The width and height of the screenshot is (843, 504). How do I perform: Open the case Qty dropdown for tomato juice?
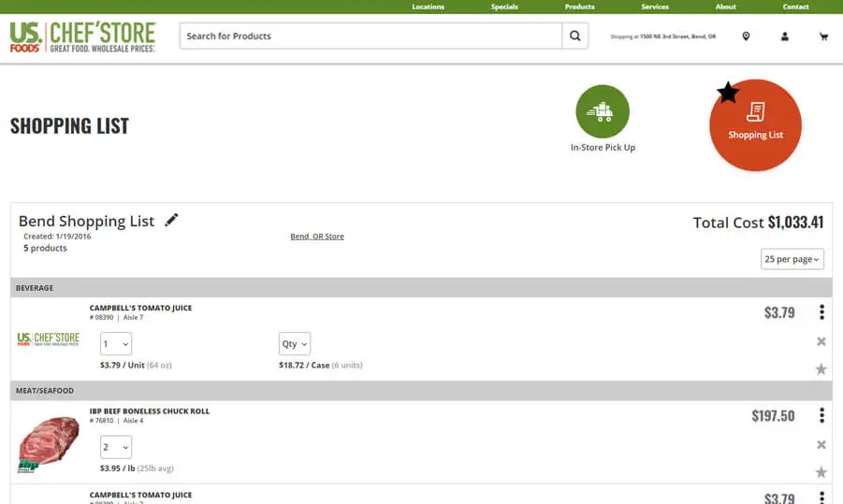click(295, 344)
